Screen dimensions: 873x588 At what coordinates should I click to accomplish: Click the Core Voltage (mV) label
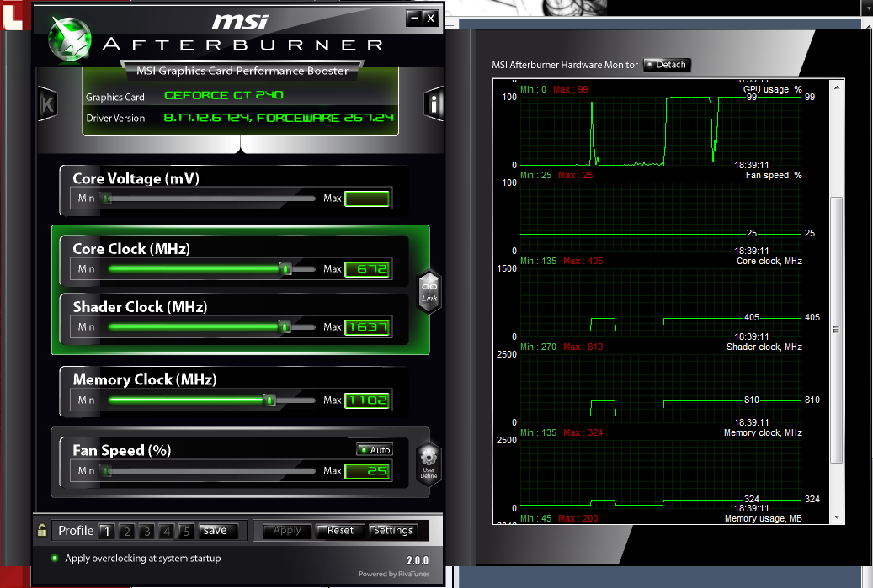[136, 178]
